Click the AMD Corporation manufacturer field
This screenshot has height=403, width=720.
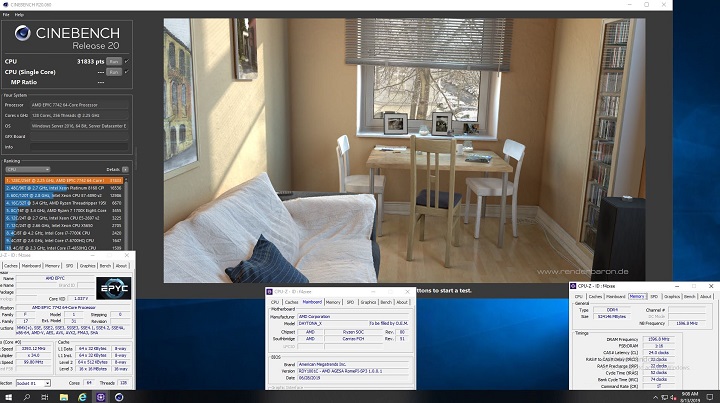353,317
